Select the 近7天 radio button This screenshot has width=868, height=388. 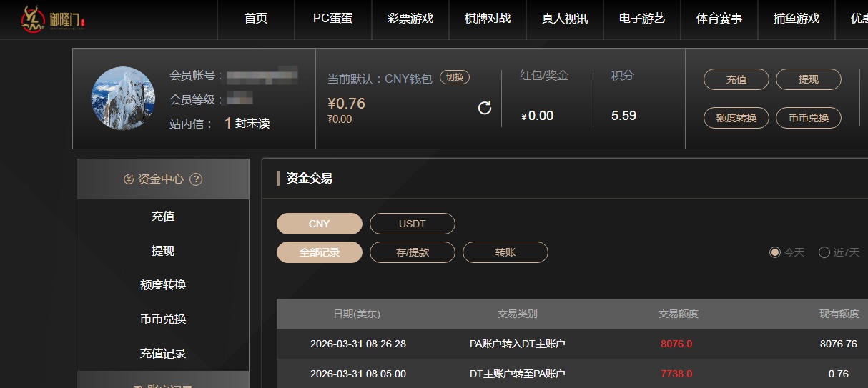[x=824, y=252]
